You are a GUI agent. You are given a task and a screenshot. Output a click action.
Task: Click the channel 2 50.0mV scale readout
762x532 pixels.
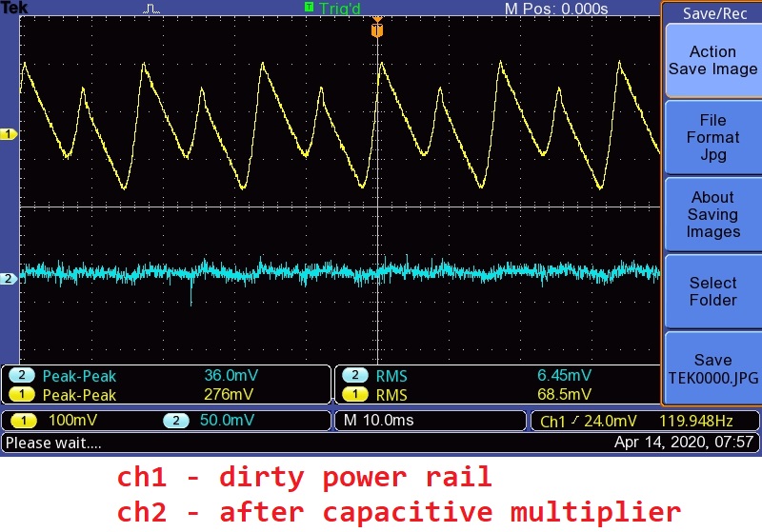227,421
